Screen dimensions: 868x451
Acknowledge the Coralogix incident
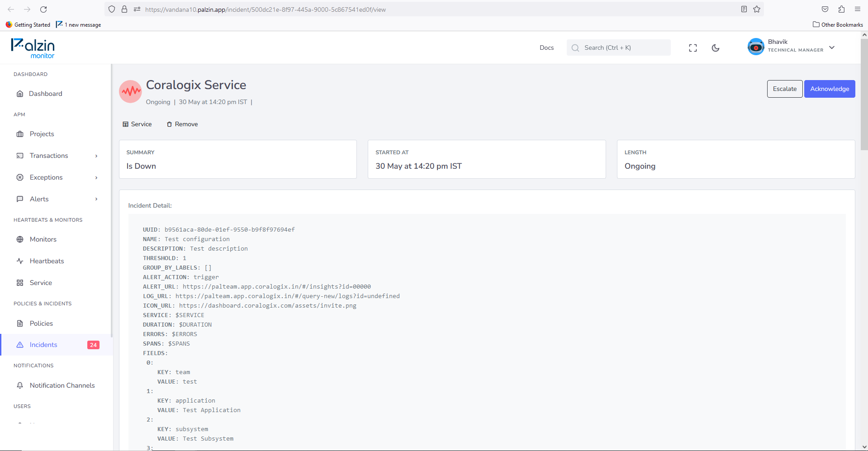[x=830, y=89]
